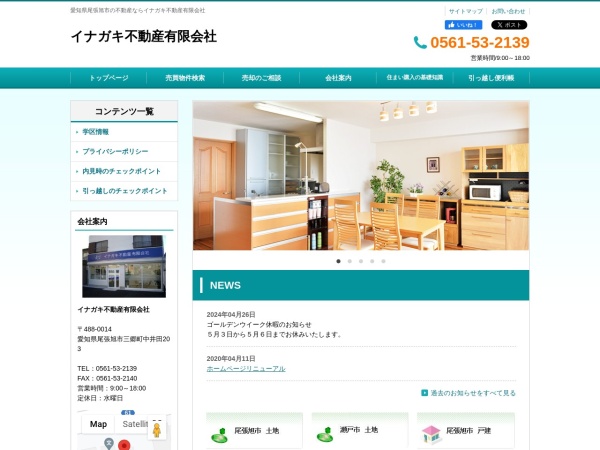Screen dimensions: 600x450
Task: Open the サイトマップ link
Action: pos(466,11)
